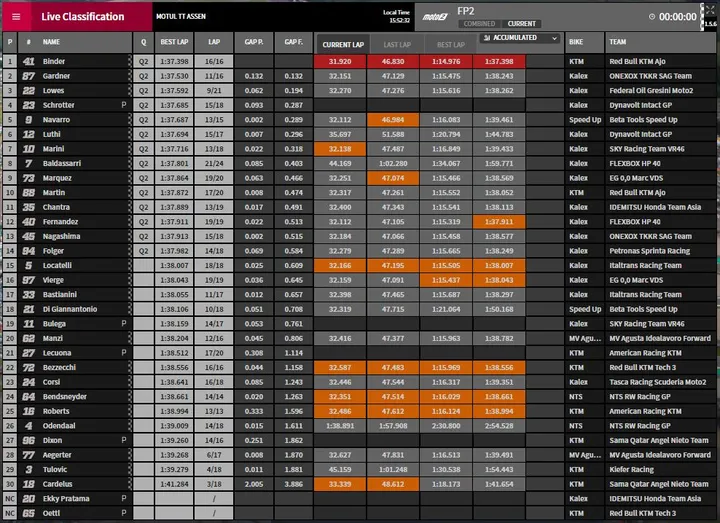The width and height of the screenshot is (720, 523).
Task: Switch to COMBINED classification
Action: coord(479,24)
